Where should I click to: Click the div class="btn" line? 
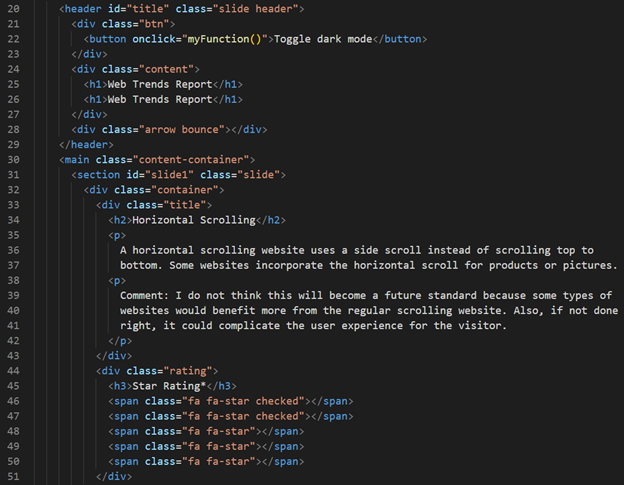point(123,24)
